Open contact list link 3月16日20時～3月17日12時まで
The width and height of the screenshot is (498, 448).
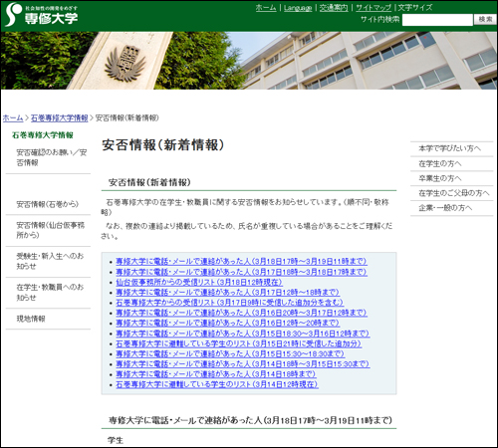[241, 313]
